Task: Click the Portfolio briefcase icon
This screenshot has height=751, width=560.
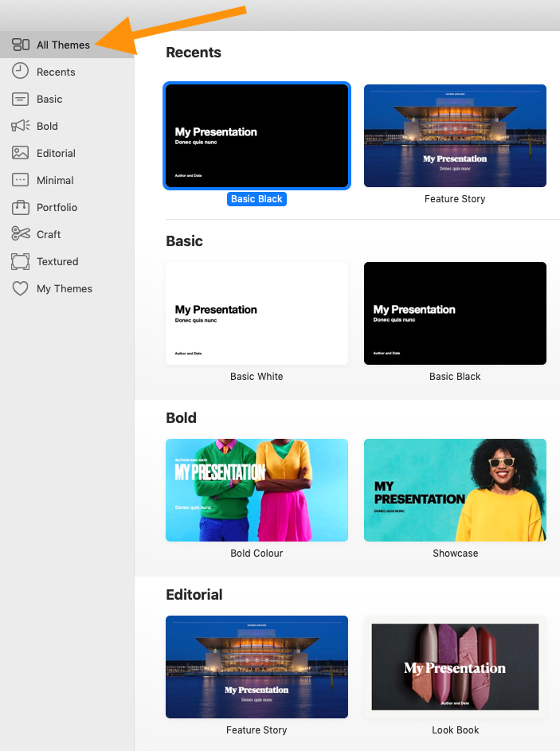Action: pyautogui.click(x=20, y=207)
